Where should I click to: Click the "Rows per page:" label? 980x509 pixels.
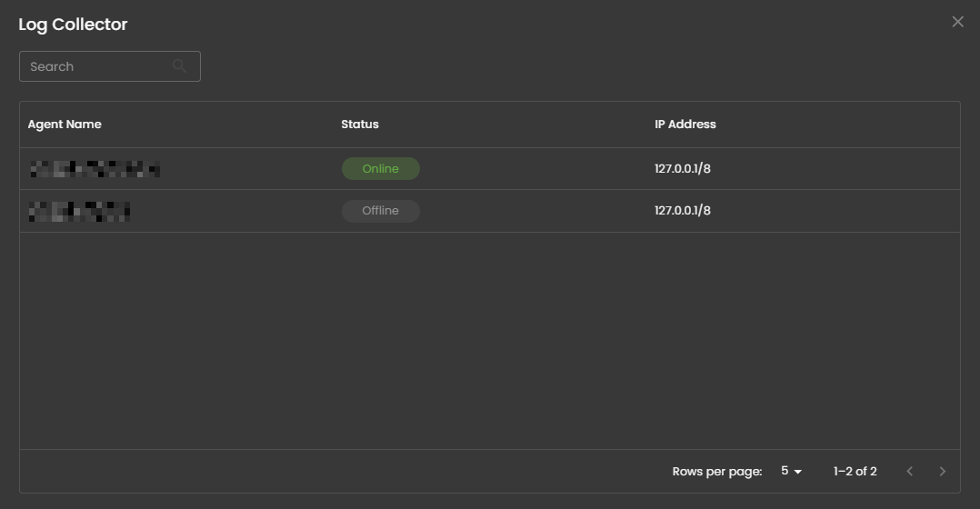pyautogui.click(x=717, y=471)
